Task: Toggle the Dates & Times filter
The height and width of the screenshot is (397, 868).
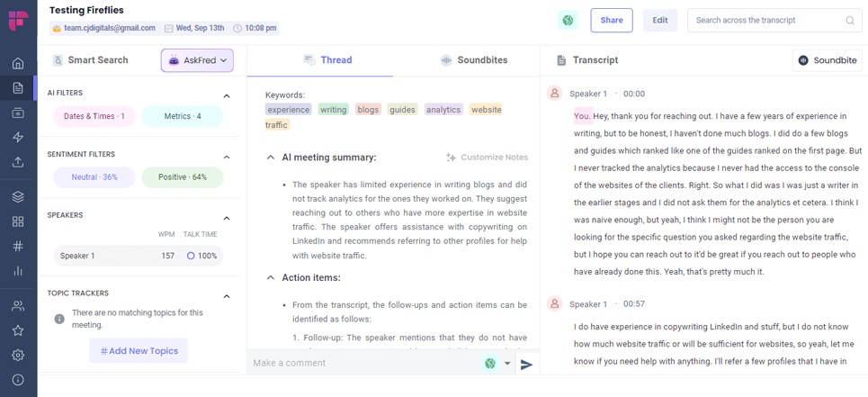Action: point(94,116)
